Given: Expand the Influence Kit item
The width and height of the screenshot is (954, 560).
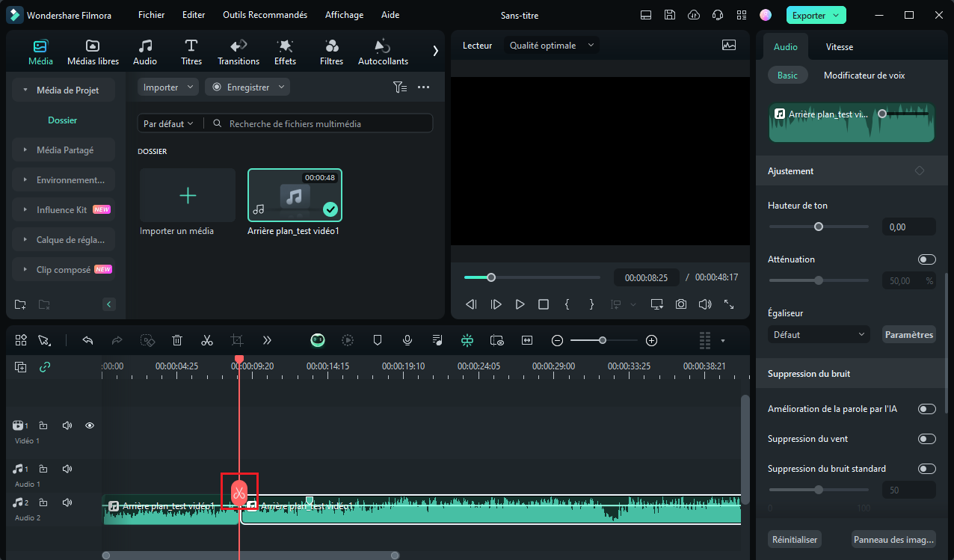Looking at the screenshot, I should [64, 210].
